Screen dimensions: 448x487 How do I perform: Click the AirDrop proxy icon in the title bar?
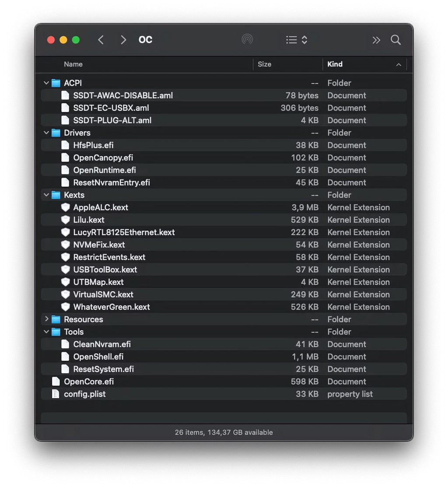(247, 39)
